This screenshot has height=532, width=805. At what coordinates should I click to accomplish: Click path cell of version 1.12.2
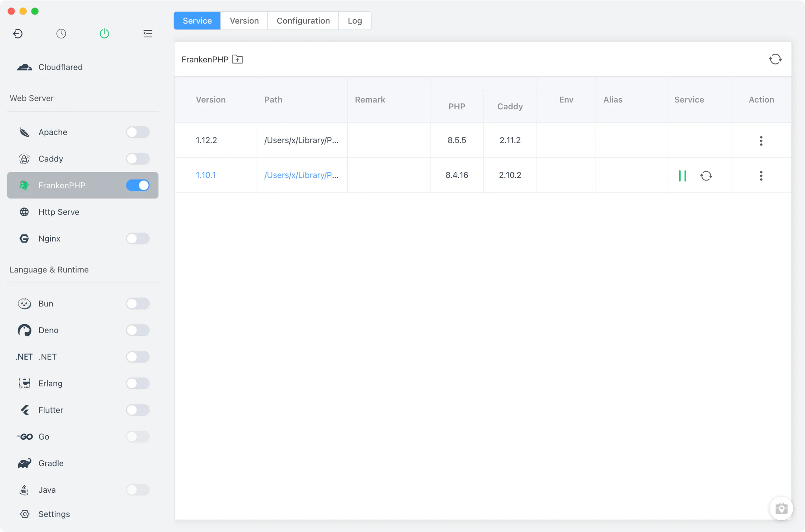click(x=301, y=140)
